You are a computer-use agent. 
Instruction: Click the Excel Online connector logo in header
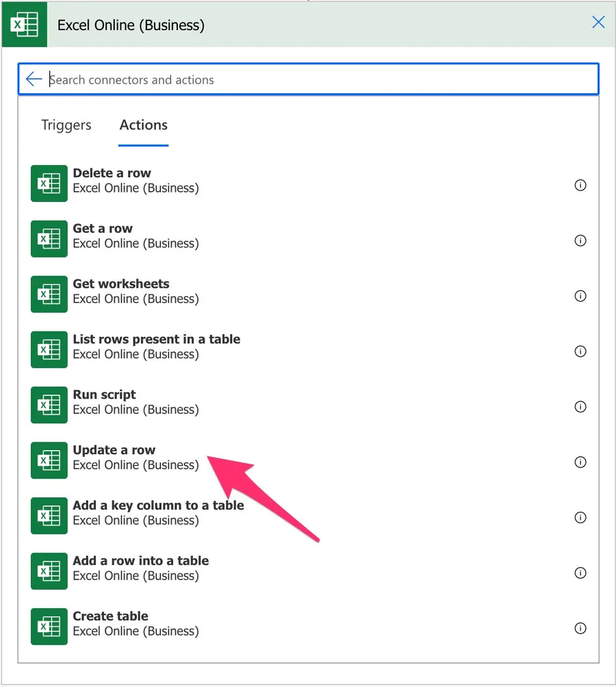point(24,25)
